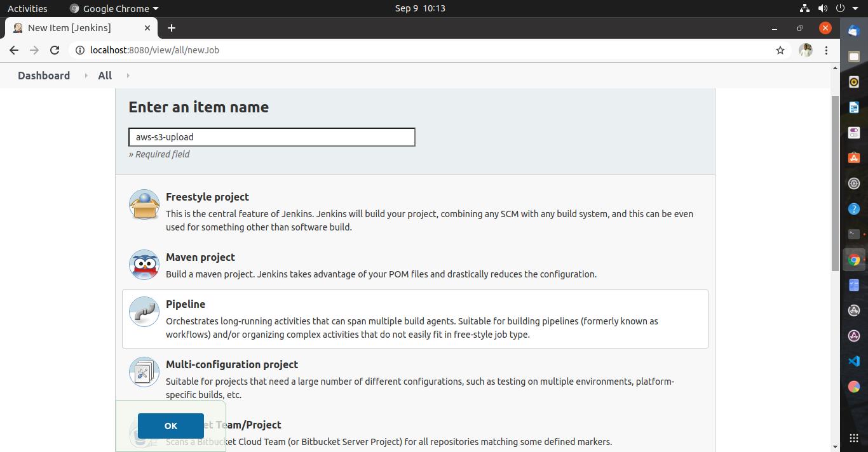Viewport: 868px width, 452px height.
Task: Click inside the item name field
Action: tap(271, 137)
